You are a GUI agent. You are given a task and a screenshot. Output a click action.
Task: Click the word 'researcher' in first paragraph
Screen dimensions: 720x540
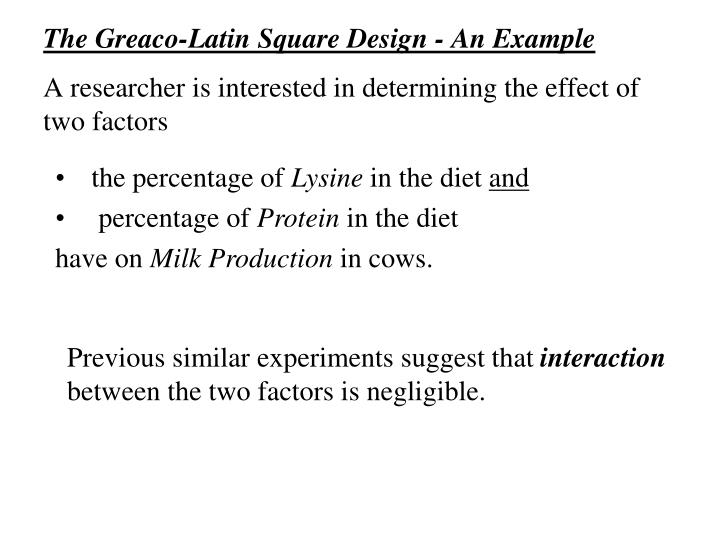coord(127,88)
